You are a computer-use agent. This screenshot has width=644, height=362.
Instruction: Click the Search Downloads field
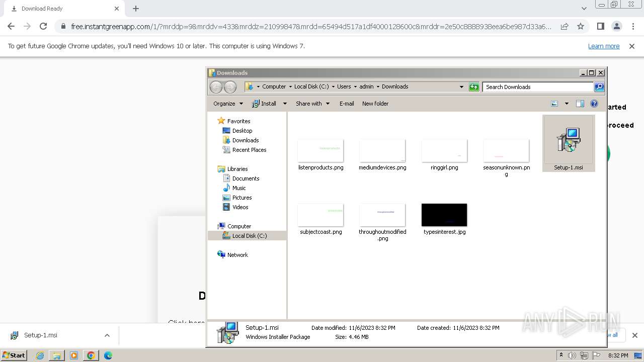tap(538, 87)
